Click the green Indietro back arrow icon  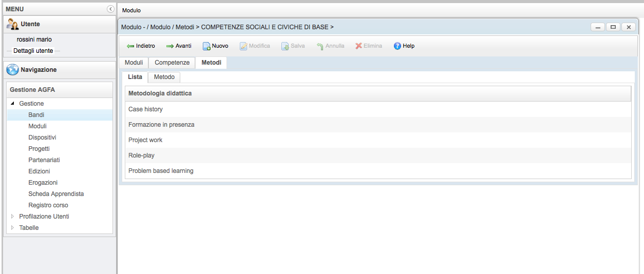pos(130,46)
